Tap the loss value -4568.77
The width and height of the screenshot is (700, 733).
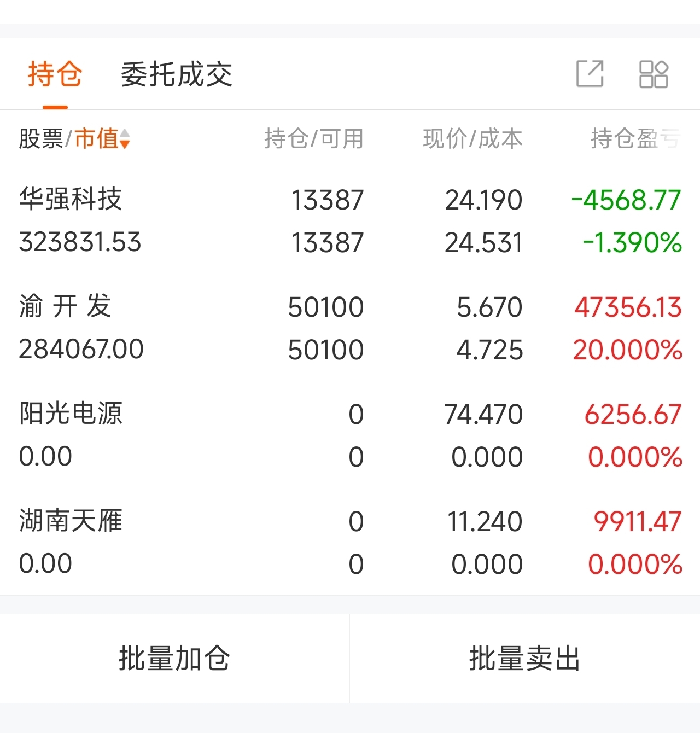click(x=626, y=200)
